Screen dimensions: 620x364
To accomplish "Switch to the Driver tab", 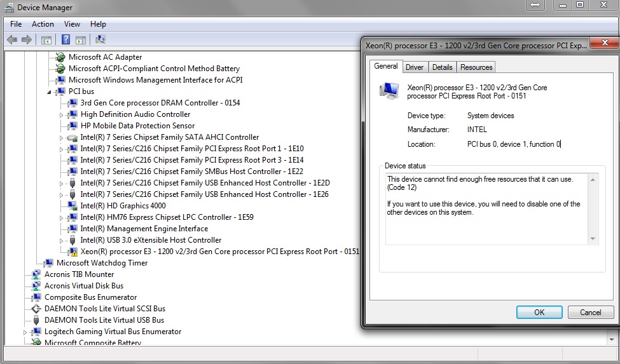I will (x=415, y=67).
